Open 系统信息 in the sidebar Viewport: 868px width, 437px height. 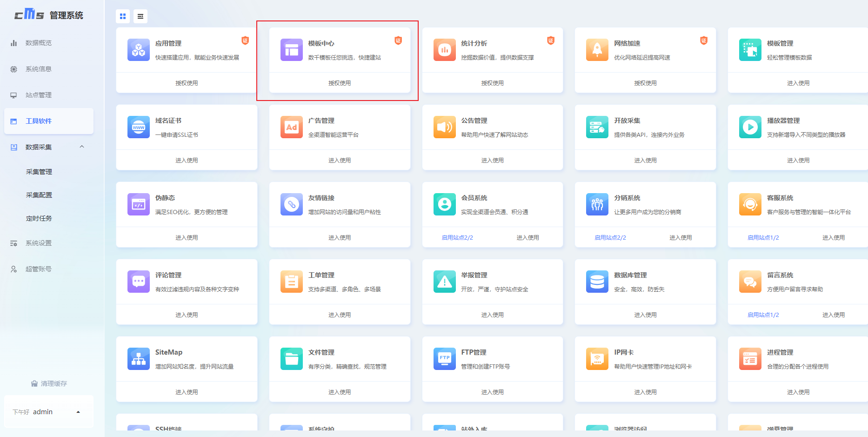pyautogui.click(x=49, y=69)
